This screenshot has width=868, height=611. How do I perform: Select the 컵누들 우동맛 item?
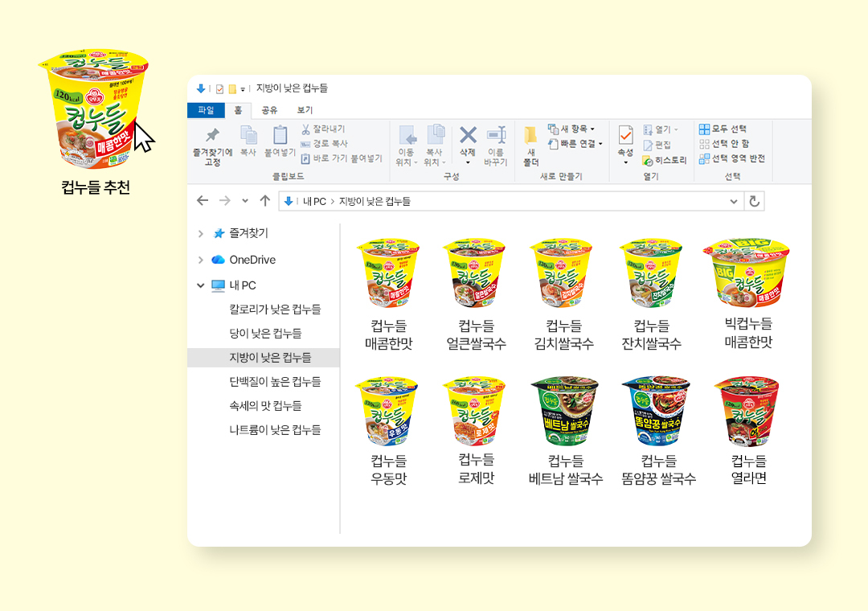click(389, 432)
